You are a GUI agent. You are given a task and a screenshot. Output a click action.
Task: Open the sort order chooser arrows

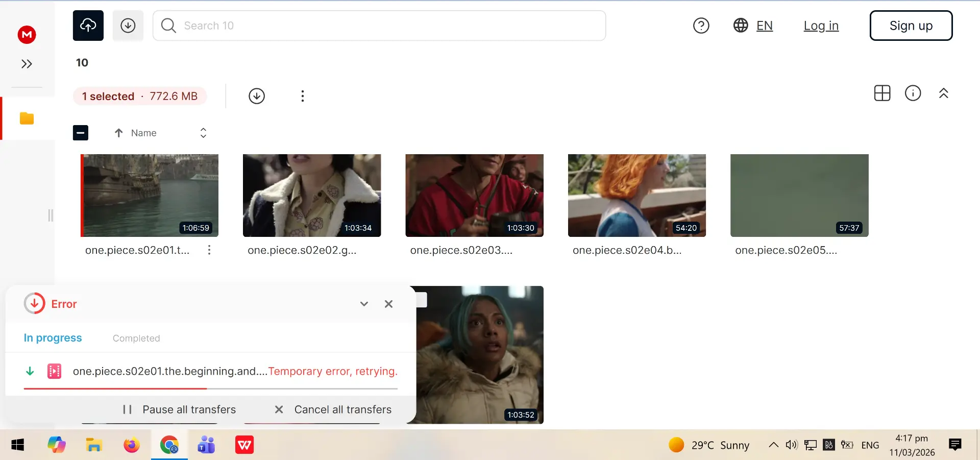click(x=203, y=133)
